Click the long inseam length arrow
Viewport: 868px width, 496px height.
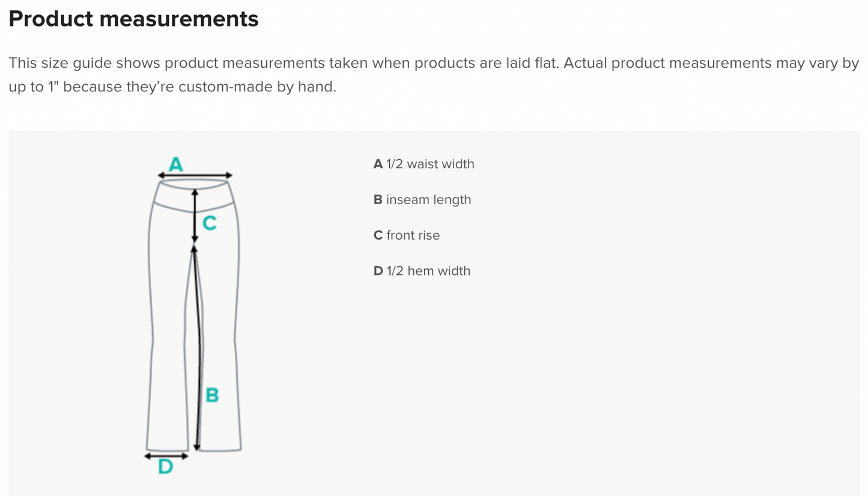(198, 348)
